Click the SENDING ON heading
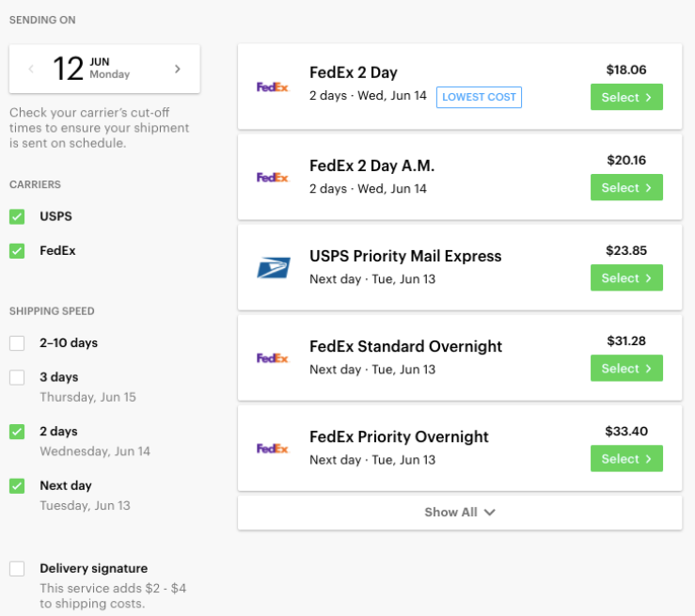This screenshot has height=616, width=695. click(42, 20)
